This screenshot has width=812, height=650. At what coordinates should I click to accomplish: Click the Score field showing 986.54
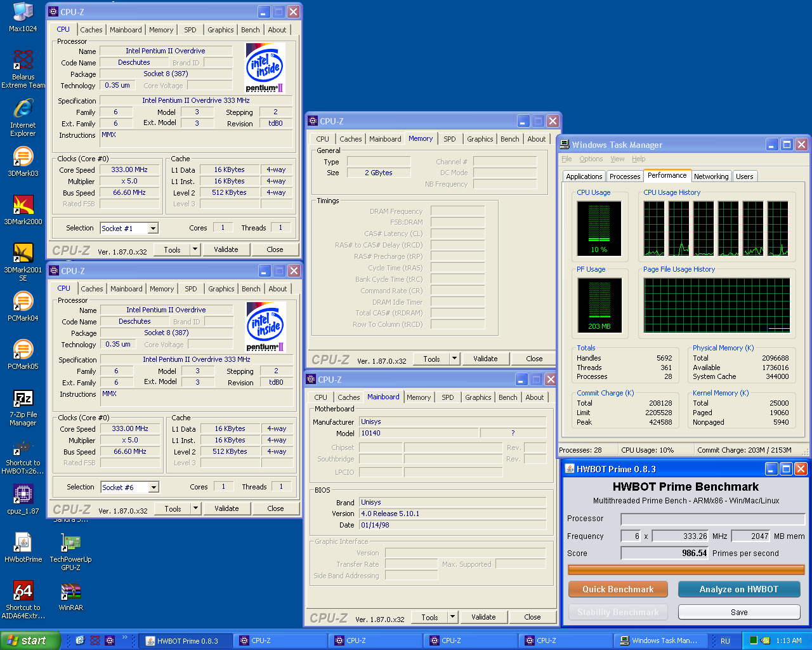click(665, 553)
